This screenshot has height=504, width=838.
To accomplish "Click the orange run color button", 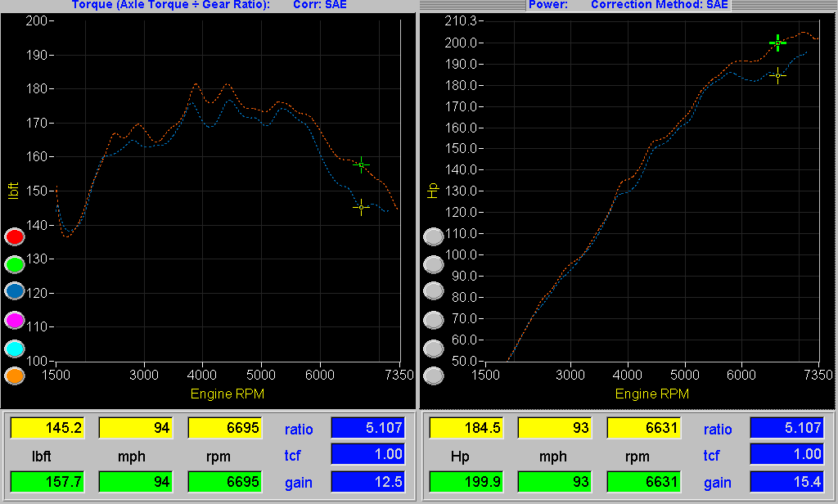I will coord(15,376).
